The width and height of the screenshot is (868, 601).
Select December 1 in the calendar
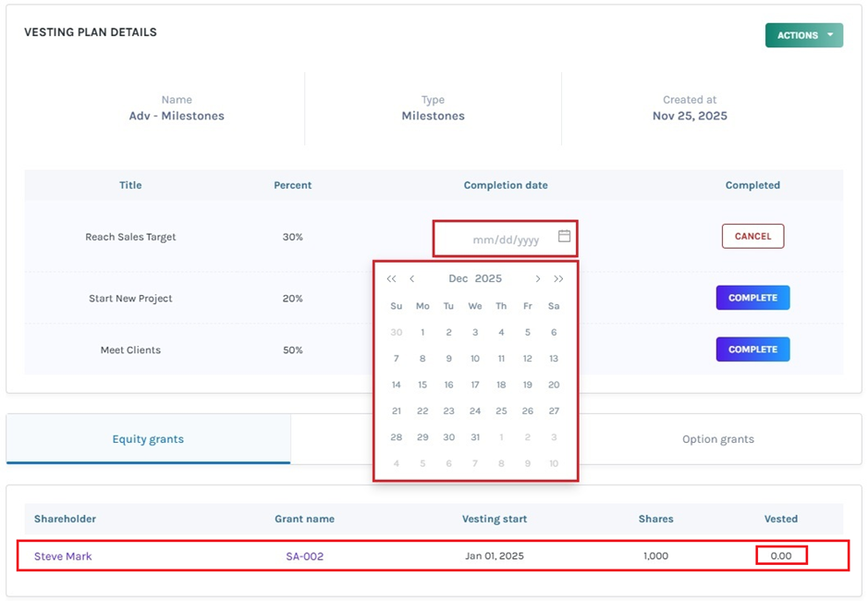pyautogui.click(x=422, y=333)
